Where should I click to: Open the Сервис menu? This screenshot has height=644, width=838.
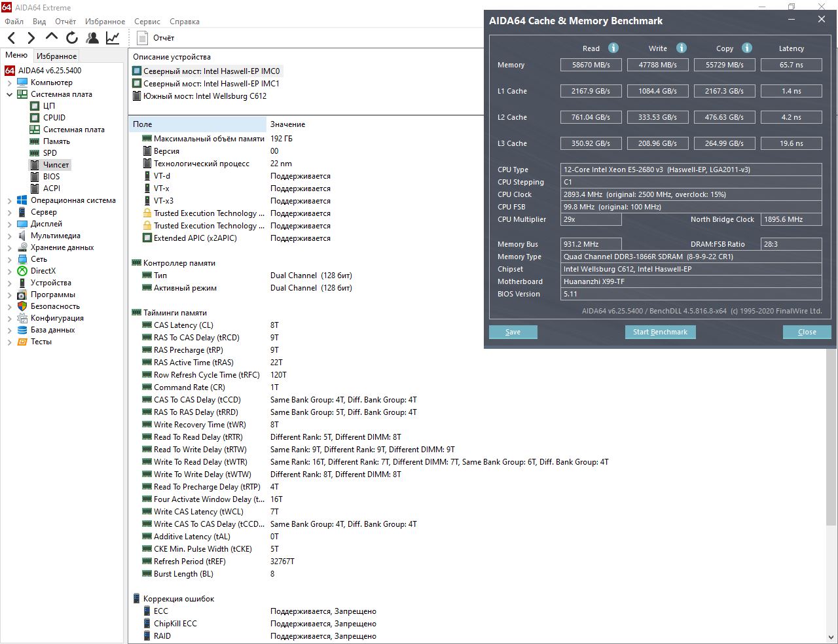[147, 22]
